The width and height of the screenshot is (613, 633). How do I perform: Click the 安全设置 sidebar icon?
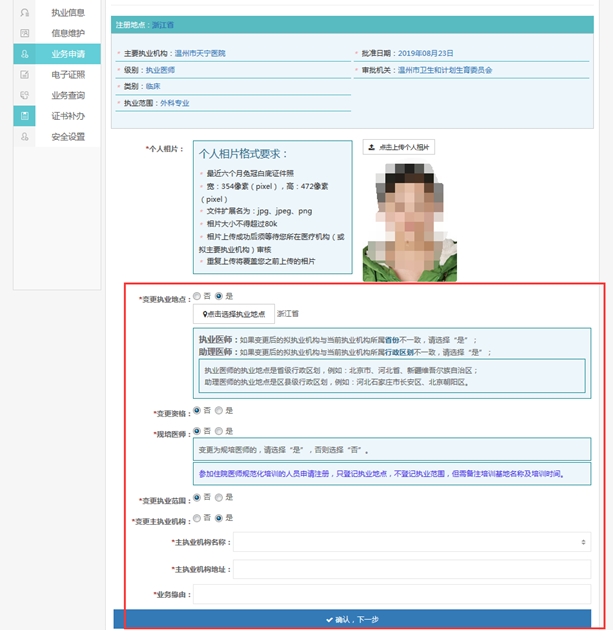pos(24,137)
